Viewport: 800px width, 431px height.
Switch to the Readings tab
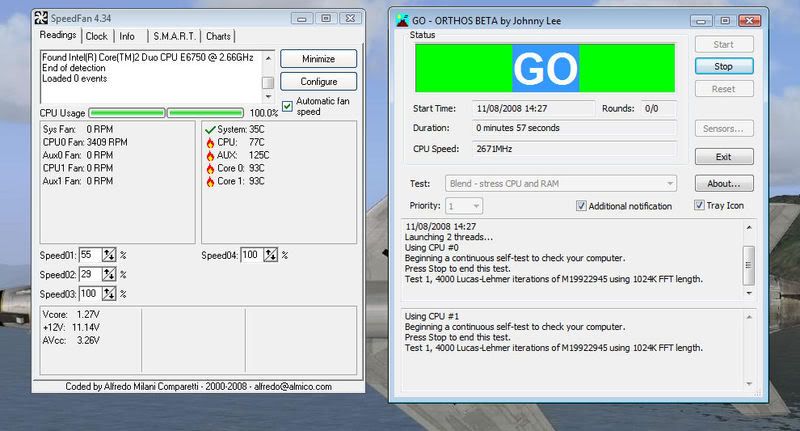pos(58,35)
